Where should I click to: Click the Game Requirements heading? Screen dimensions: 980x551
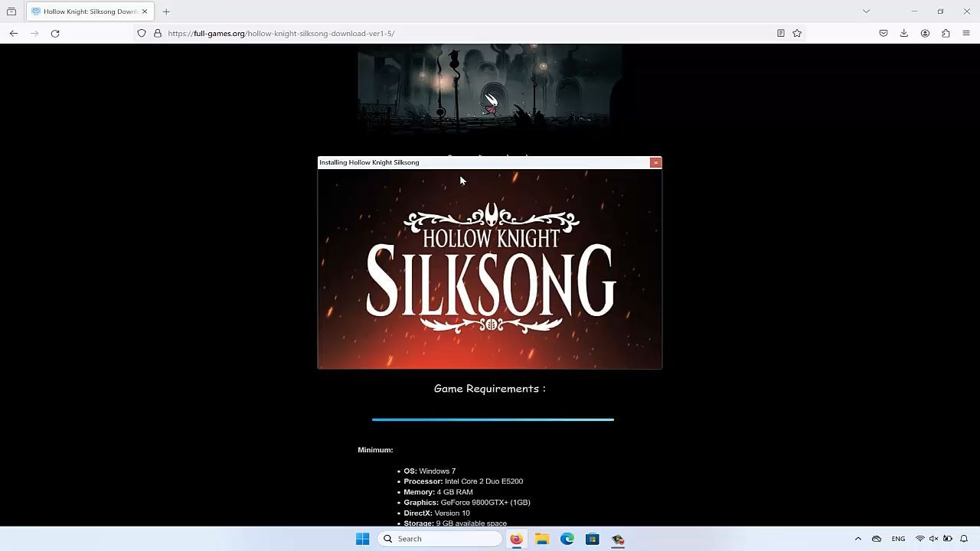tap(490, 389)
